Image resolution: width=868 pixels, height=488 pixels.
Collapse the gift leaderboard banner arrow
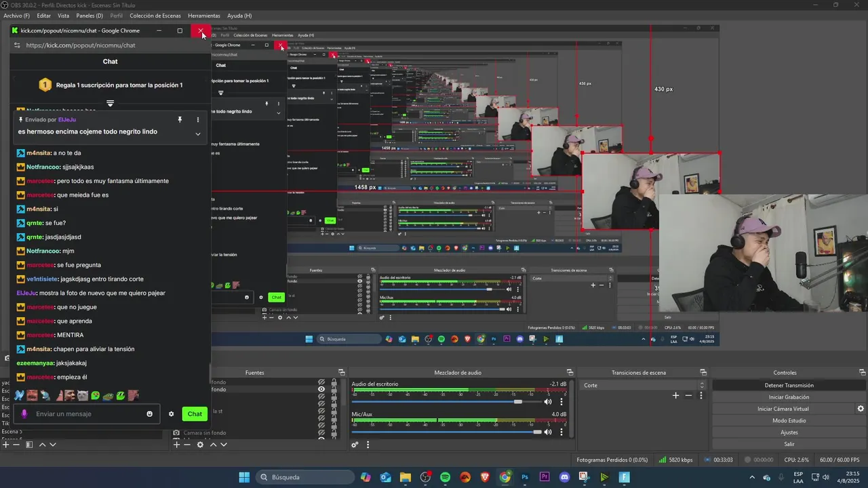click(x=110, y=103)
